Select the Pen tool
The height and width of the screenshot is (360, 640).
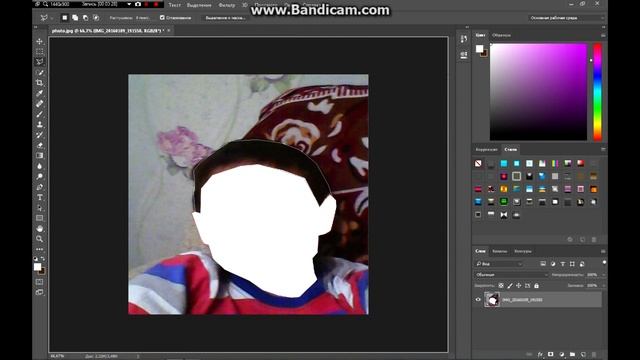pyautogui.click(x=40, y=187)
